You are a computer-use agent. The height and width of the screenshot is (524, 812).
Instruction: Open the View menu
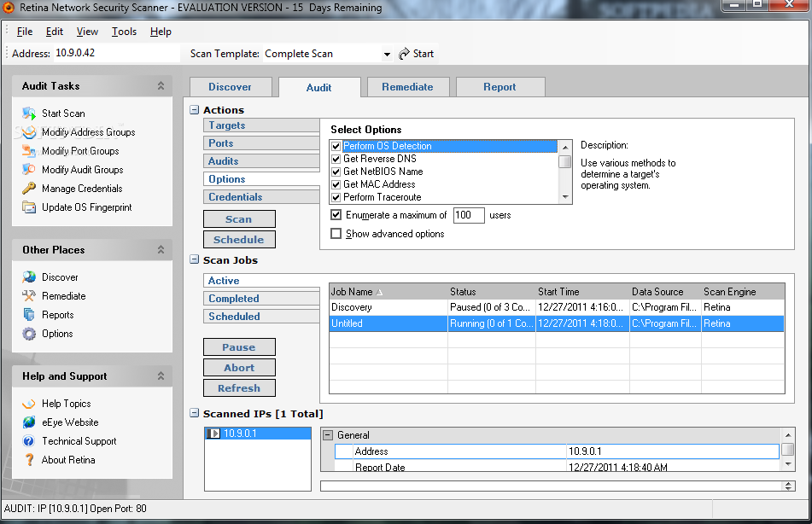[87, 32]
